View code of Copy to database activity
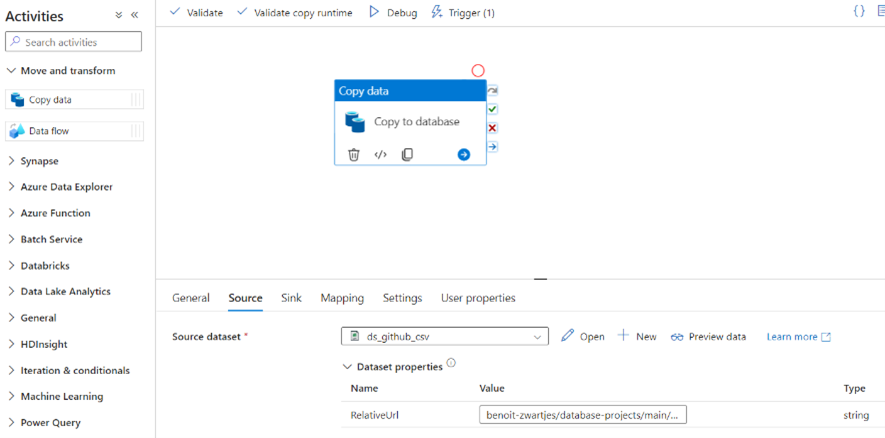This screenshot has height=438, width=885. tap(380, 155)
